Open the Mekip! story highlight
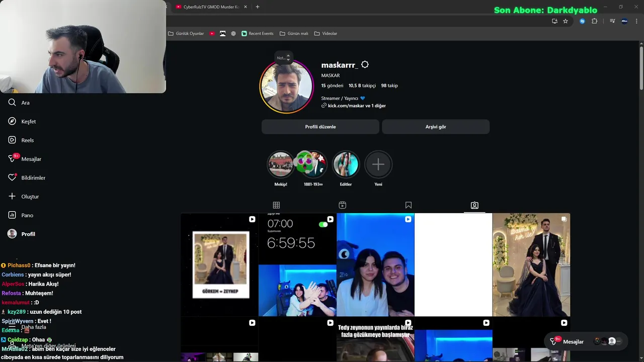This screenshot has width=644, height=362. coord(281,164)
